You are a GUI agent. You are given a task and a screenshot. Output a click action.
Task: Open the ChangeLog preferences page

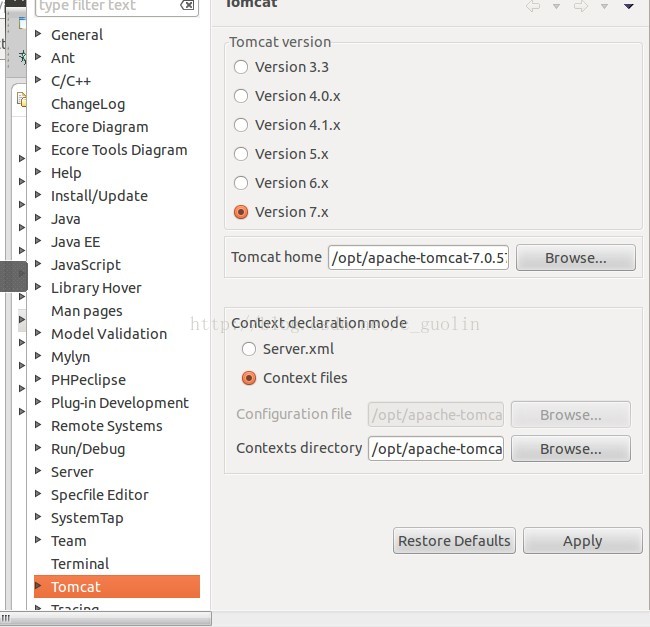[88, 104]
